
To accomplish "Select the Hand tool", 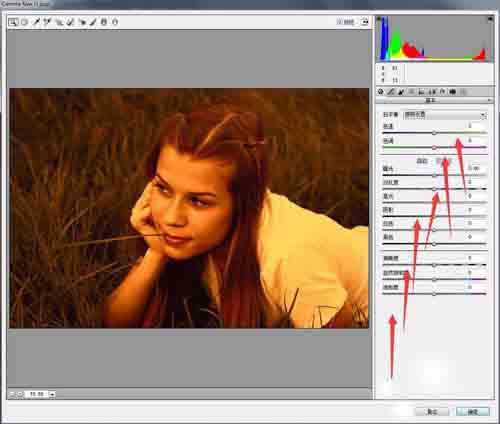I will [24, 22].
